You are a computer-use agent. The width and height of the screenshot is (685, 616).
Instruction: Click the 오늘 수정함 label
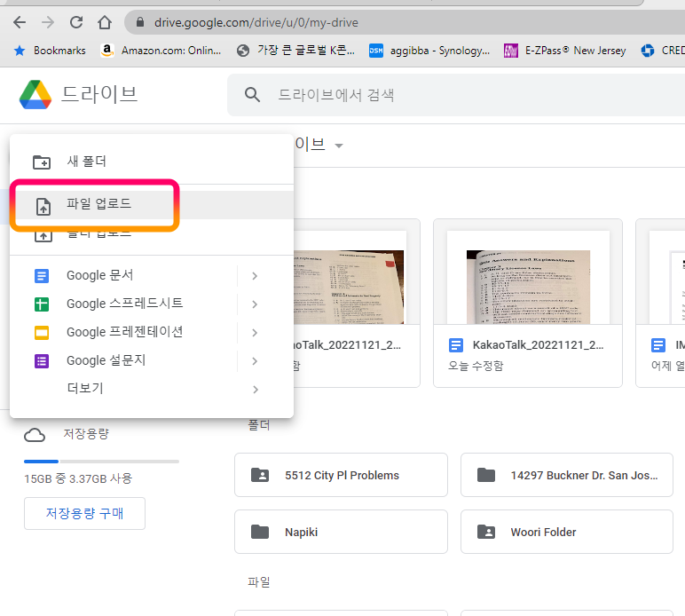click(476, 366)
